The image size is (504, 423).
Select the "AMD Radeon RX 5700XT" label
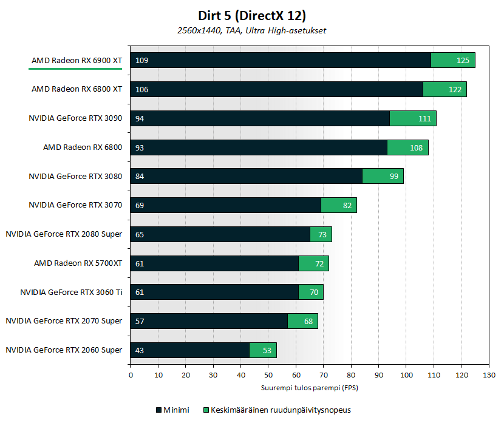click(x=78, y=263)
